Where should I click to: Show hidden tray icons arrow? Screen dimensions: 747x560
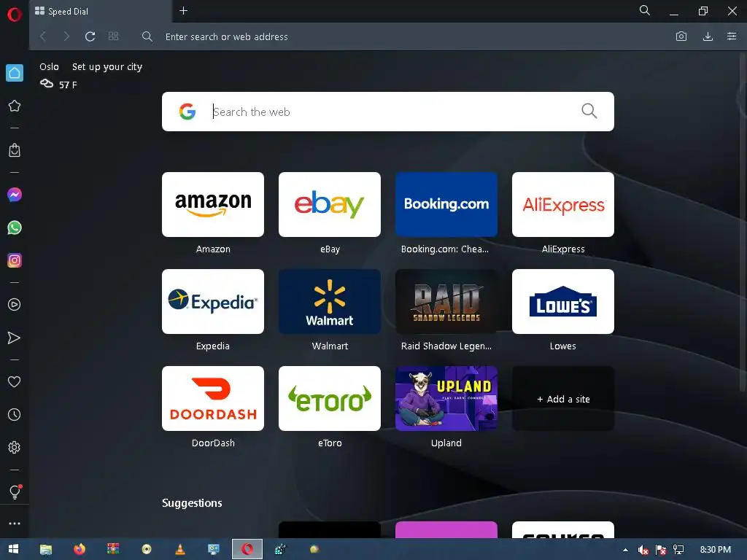pyautogui.click(x=625, y=550)
